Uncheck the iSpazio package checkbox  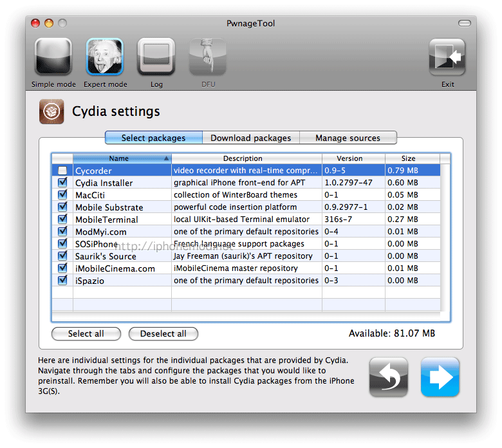pyautogui.click(x=62, y=280)
